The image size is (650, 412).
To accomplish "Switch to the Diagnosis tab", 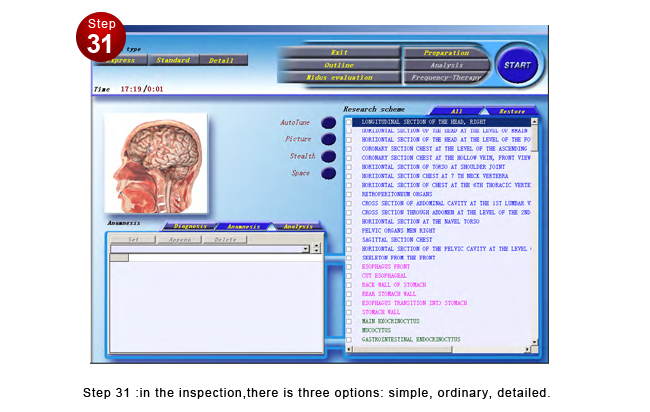I will coord(190,226).
